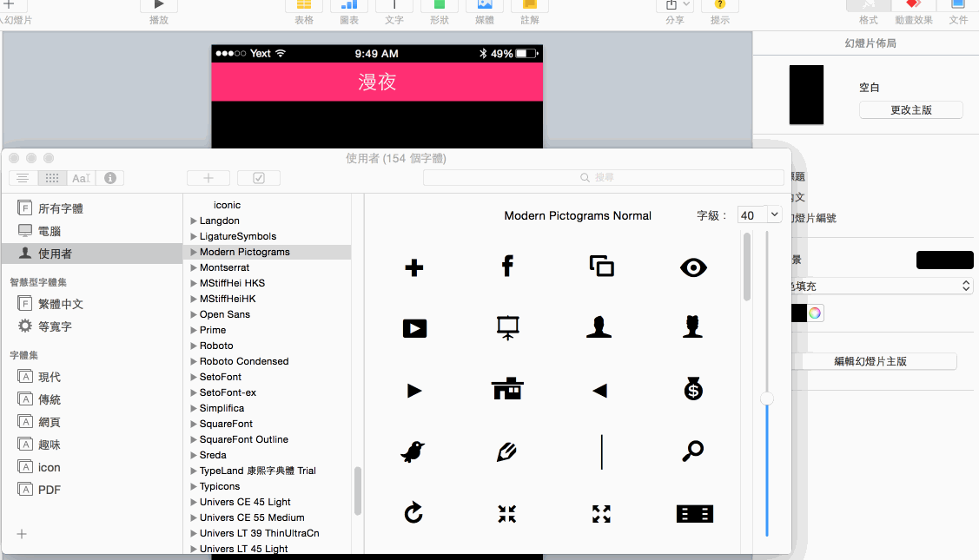Viewport: 979px width, 560px height.
Task: Expand Langdon font family
Action: (194, 221)
